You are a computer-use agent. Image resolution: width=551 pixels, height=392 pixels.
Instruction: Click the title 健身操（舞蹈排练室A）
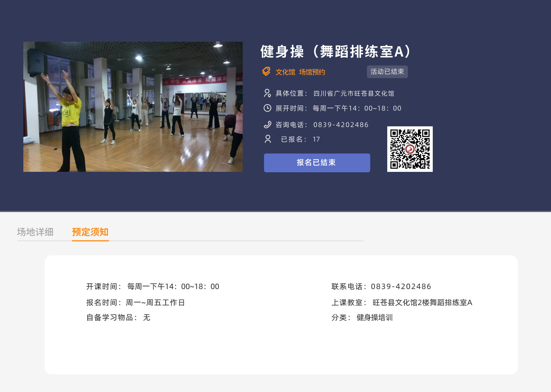click(336, 51)
